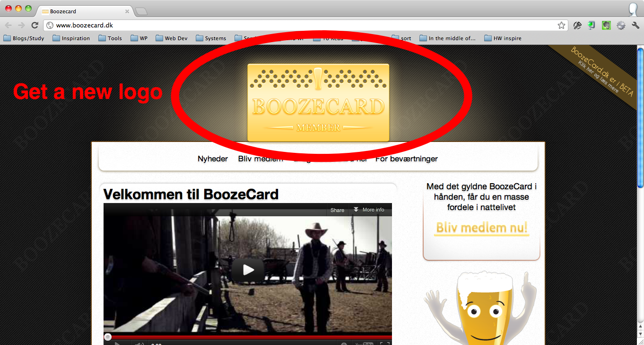The height and width of the screenshot is (345, 644).
Task: Click the video progress bar handle
Action: coord(108,337)
